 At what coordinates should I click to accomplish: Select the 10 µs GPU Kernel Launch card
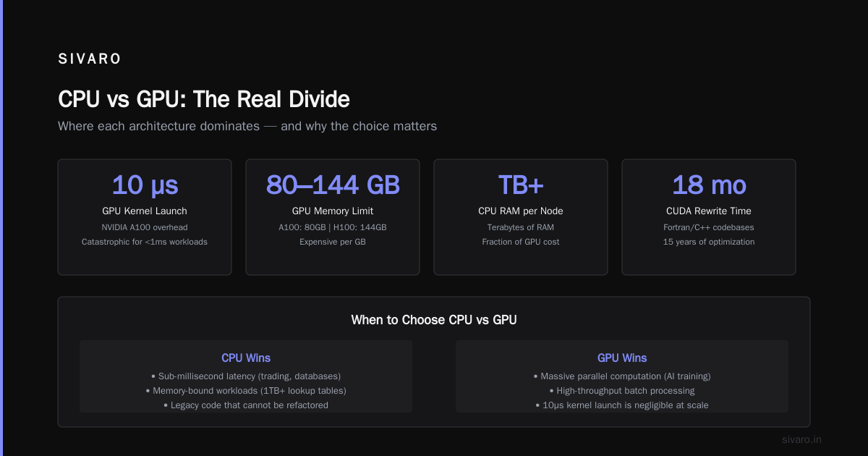point(145,217)
